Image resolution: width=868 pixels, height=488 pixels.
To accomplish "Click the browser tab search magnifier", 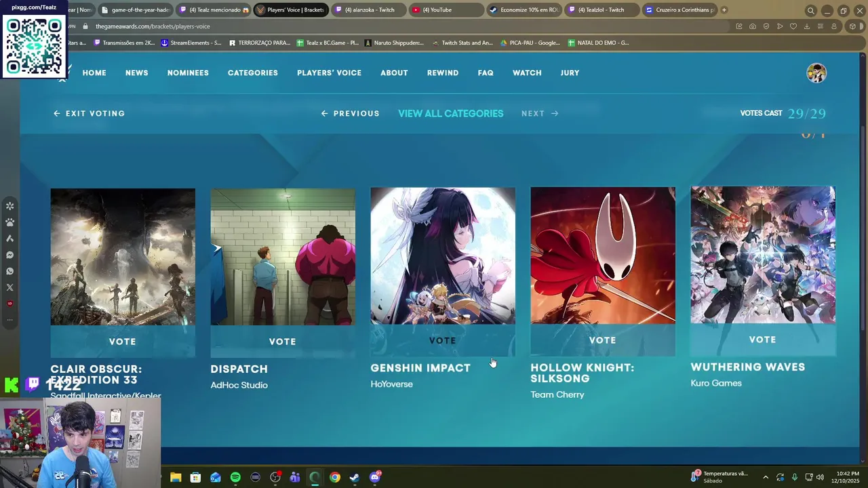I will pyautogui.click(x=810, y=10).
